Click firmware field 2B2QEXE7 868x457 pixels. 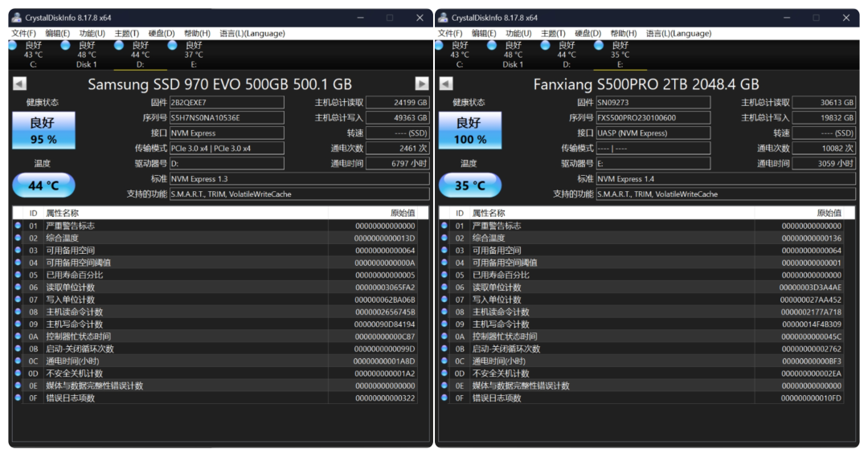(227, 102)
